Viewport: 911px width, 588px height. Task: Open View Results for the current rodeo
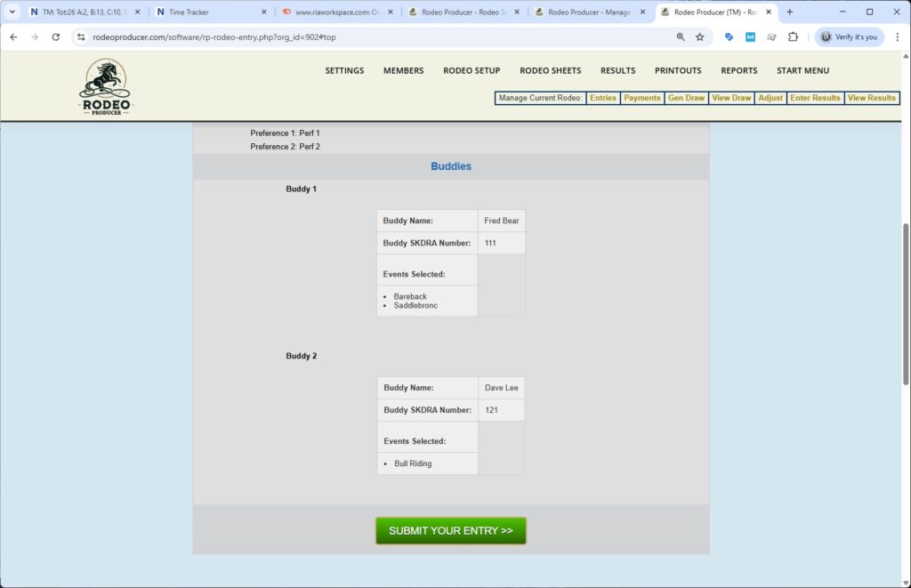coord(872,98)
